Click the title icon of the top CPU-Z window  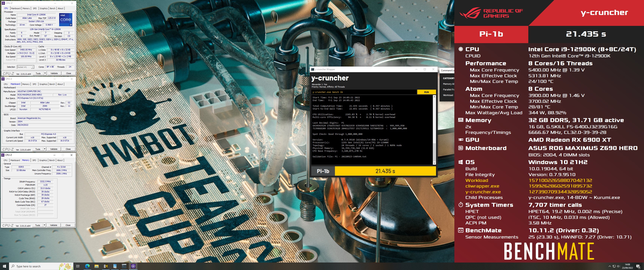(3, 3)
